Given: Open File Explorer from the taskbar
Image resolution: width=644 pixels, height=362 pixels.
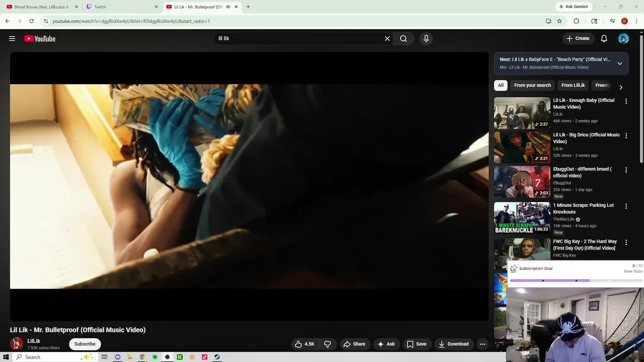Looking at the screenshot, I should (x=130, y=357).
